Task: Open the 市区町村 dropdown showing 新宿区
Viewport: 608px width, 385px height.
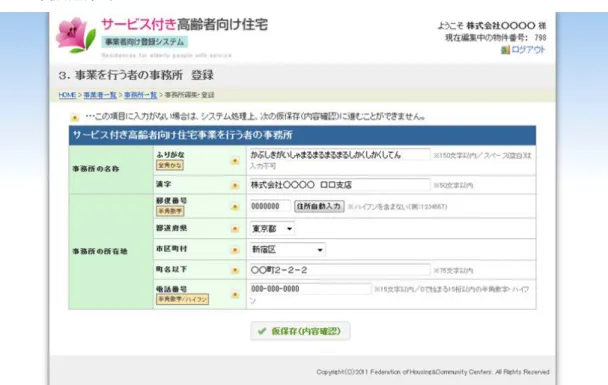Action: (x=287, y=250)
